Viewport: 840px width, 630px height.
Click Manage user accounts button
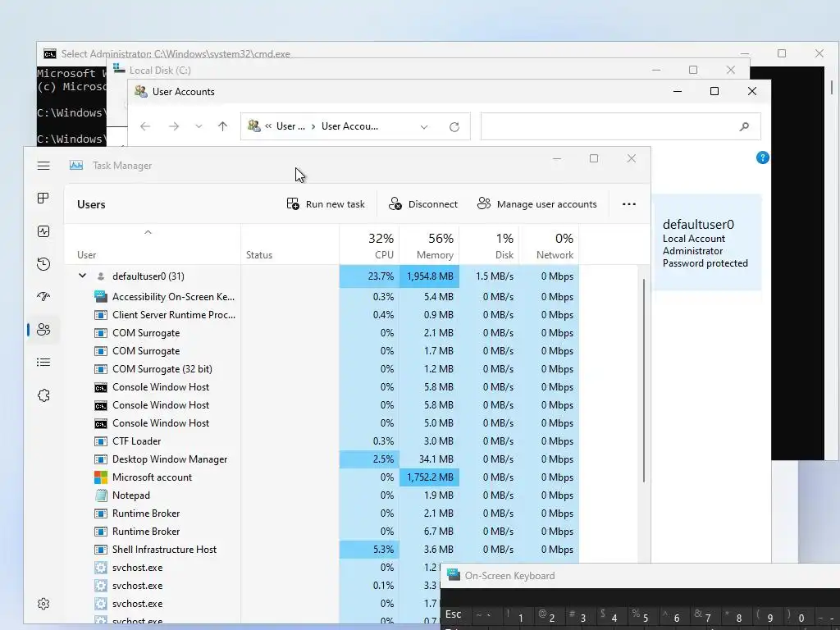coord(536,204)
